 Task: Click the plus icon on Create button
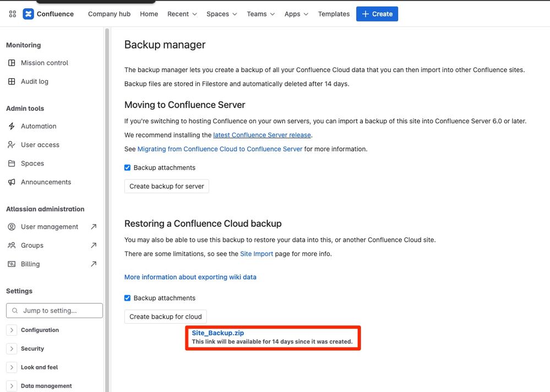tap(365, 14)
